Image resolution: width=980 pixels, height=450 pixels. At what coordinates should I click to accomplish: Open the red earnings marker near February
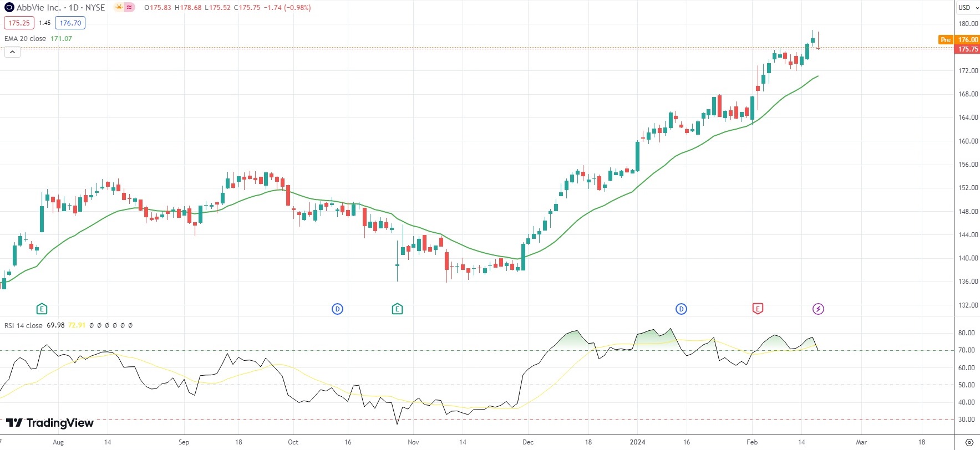758,309
